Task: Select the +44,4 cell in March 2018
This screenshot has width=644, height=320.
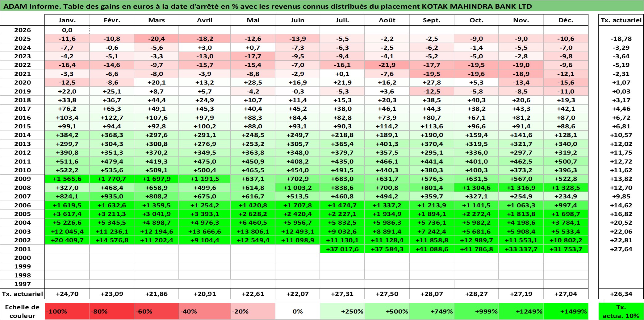Action: (x=157, y=100)
